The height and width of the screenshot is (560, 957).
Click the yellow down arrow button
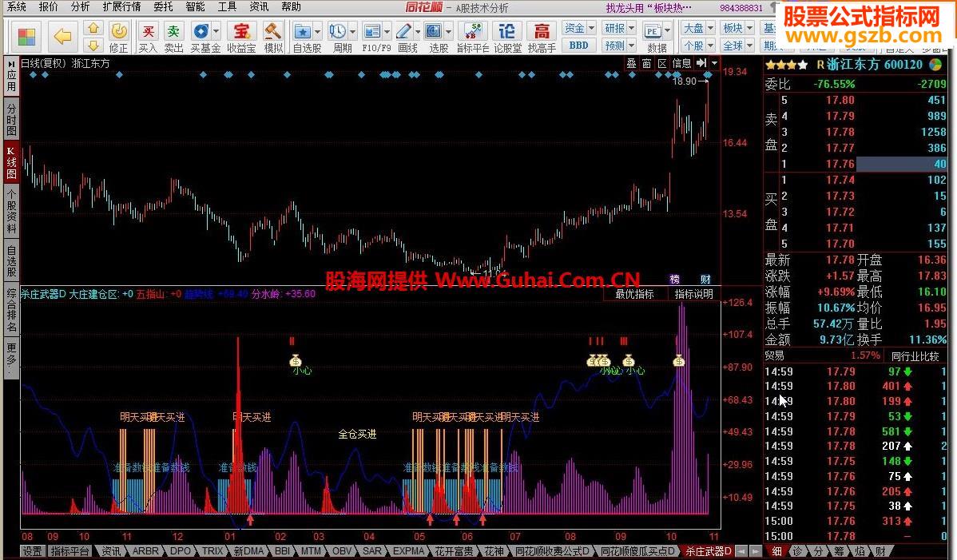(x=93, y=46)
